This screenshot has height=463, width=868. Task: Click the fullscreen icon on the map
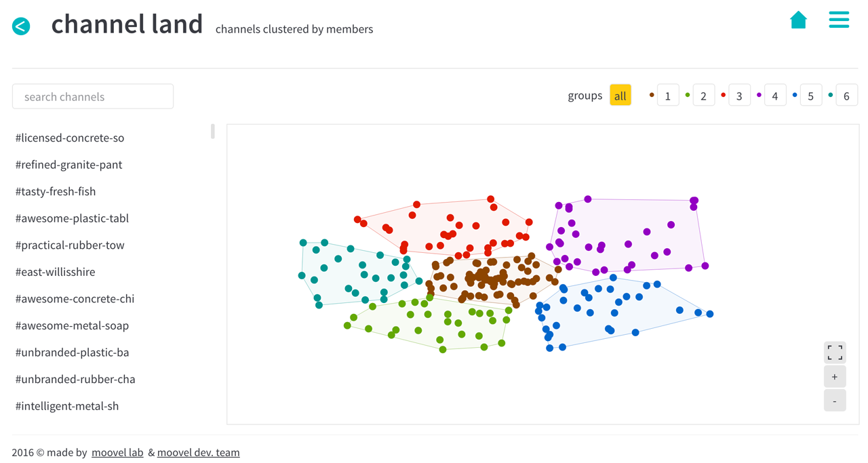[x=834, y=352]
